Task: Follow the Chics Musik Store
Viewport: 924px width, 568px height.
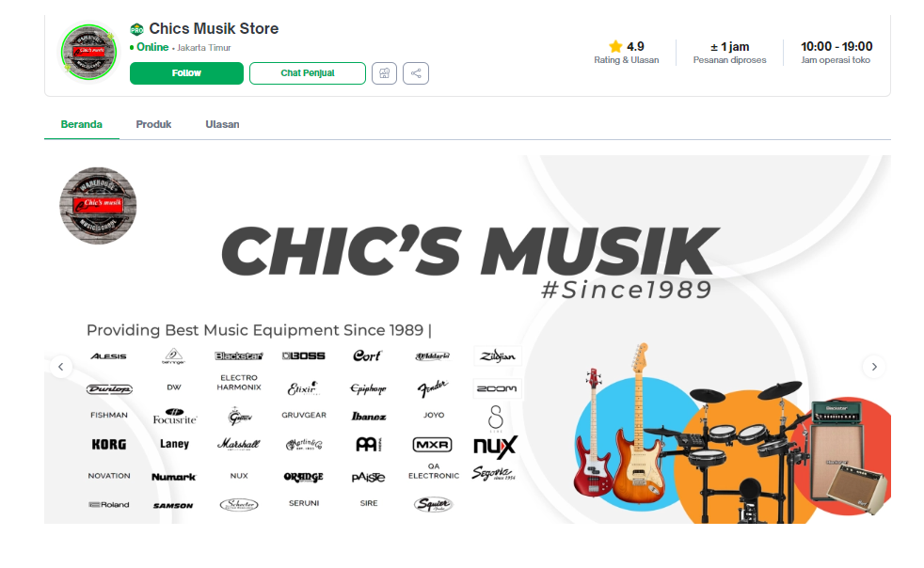Action: (x=186, y=73)
